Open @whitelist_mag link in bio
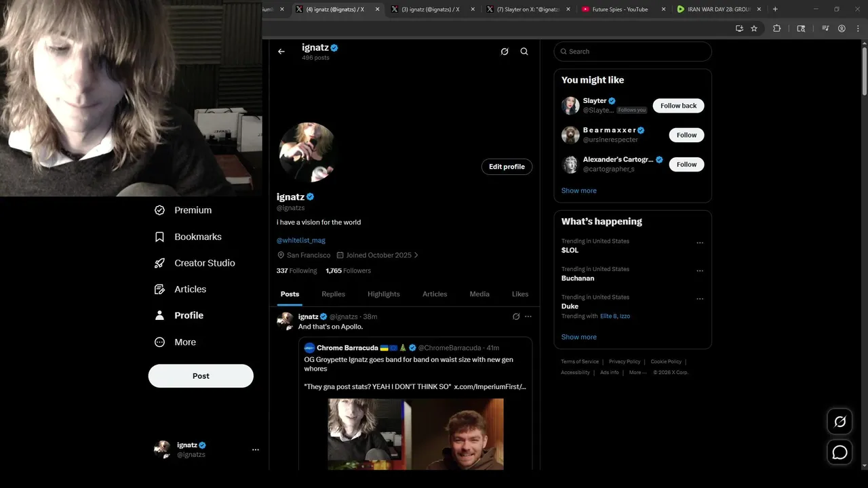Image resolution: width=868 pixels, height=488 pixels. [301, 241]
